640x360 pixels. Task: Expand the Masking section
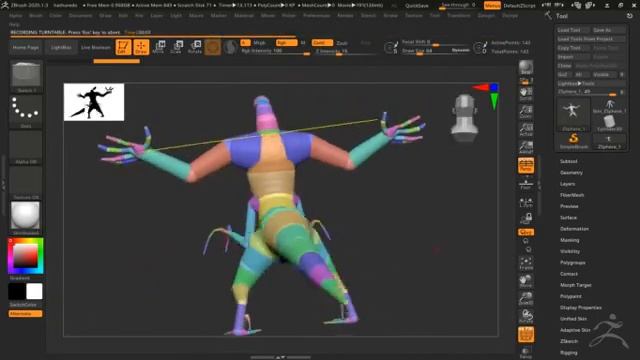click(x=569, y=240)
